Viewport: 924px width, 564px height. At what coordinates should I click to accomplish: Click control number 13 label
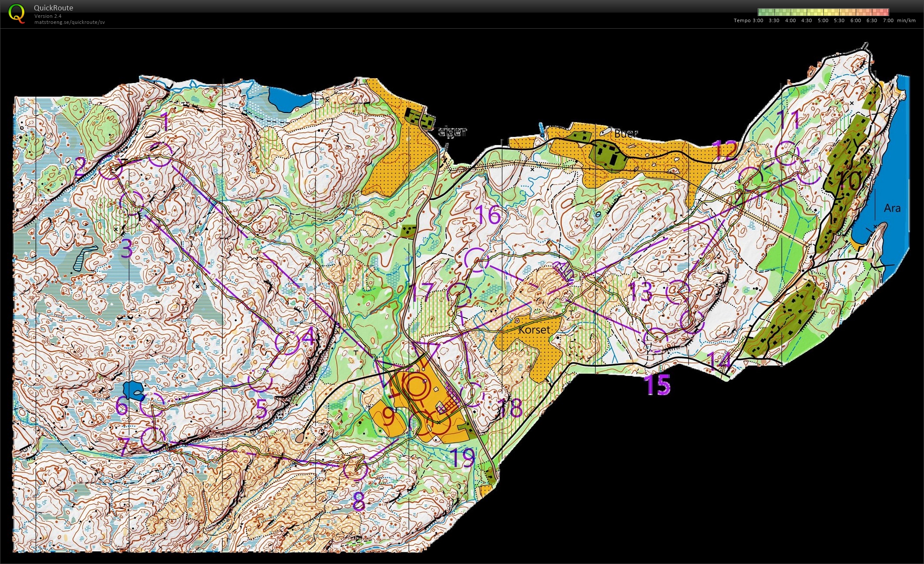click(641, 292)
